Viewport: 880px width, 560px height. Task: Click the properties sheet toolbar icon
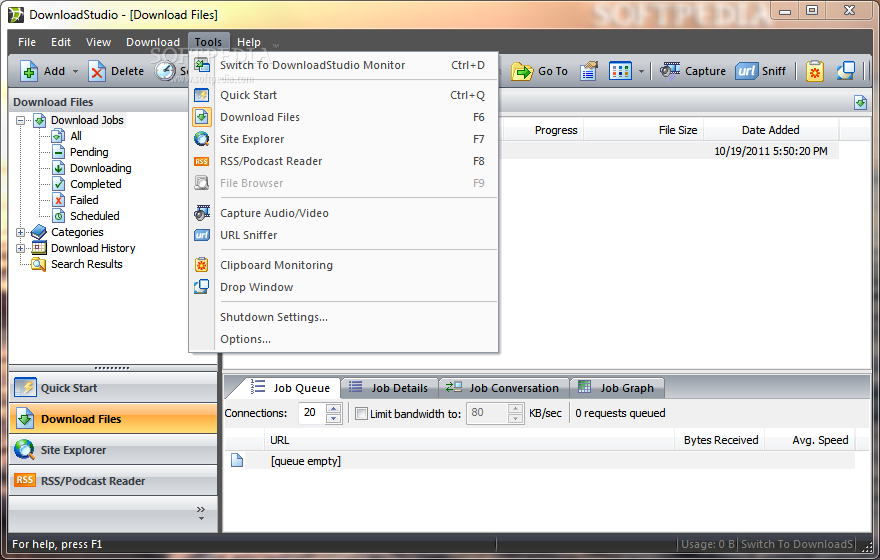[588, 71]
